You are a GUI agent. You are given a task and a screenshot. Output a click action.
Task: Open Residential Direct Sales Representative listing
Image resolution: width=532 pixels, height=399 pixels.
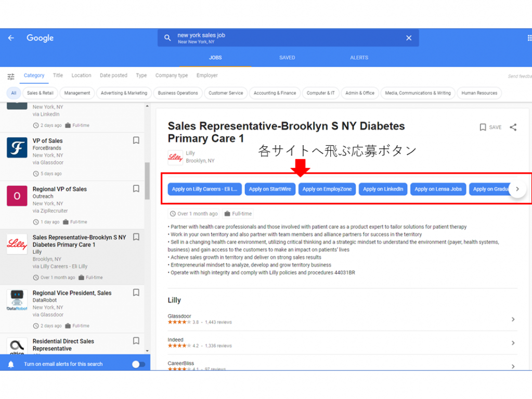pos(63,345)
